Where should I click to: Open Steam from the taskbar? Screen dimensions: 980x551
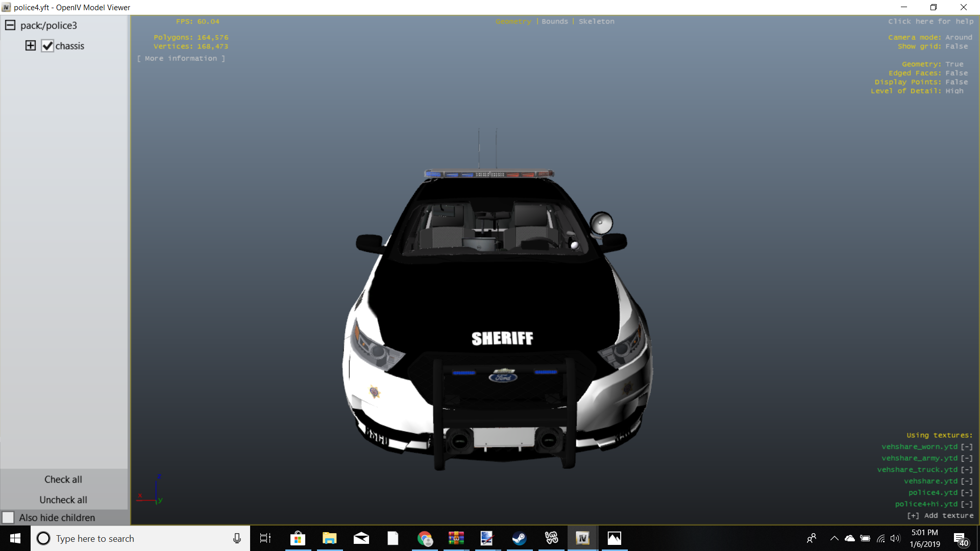click(519, 538)
